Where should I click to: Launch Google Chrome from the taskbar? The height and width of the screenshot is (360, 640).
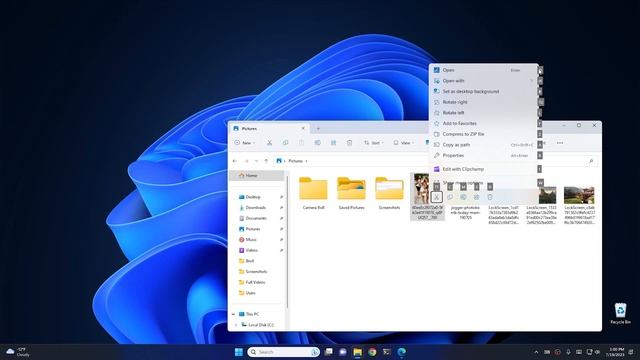coord(372,352)
